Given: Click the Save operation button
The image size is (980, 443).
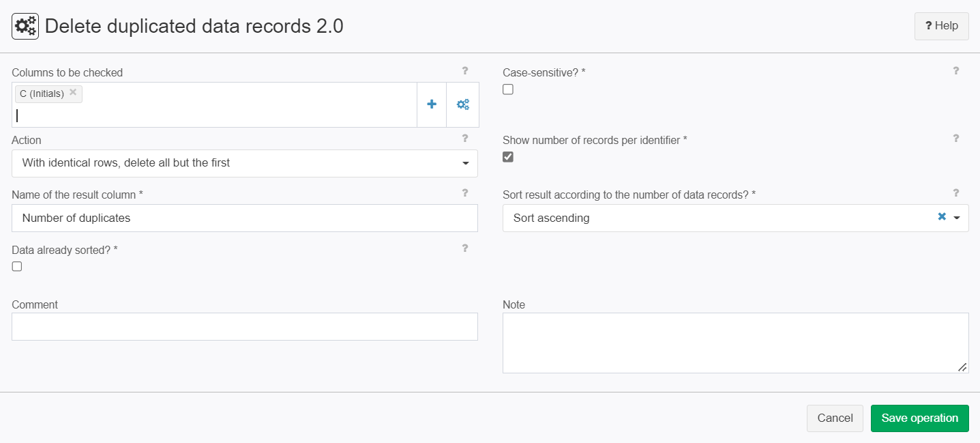Looking at the screenshot, I should coord(919,418).
